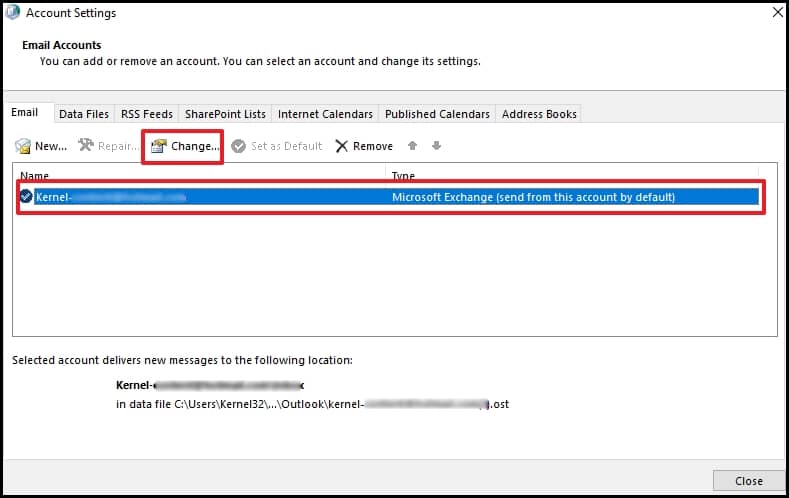Close the Account Settings dialog window
Image resolution: width=789 pixels, height=498 pixels.
[778, 12]
